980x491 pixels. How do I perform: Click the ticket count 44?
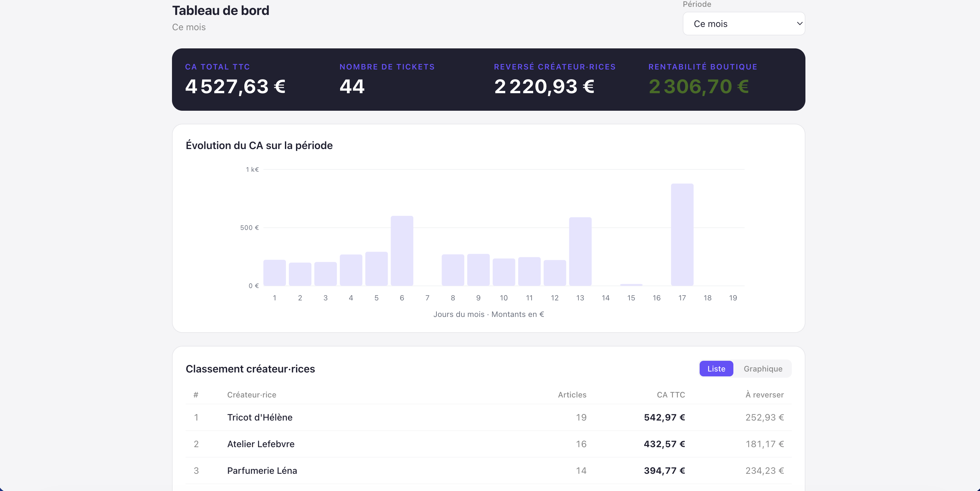(x=352, y=86)
